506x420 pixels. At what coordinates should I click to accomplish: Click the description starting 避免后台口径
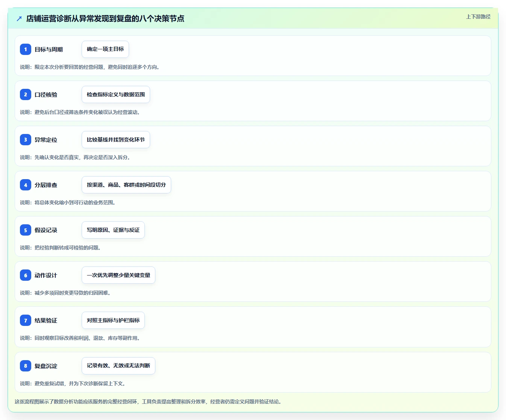pos(81,112)
